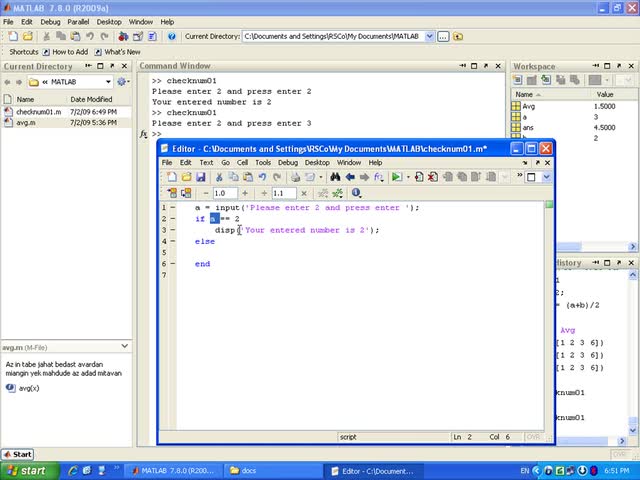
Task: Evaluate cell icon in Editor cell toolbar
Action: (x=172, y=193)
